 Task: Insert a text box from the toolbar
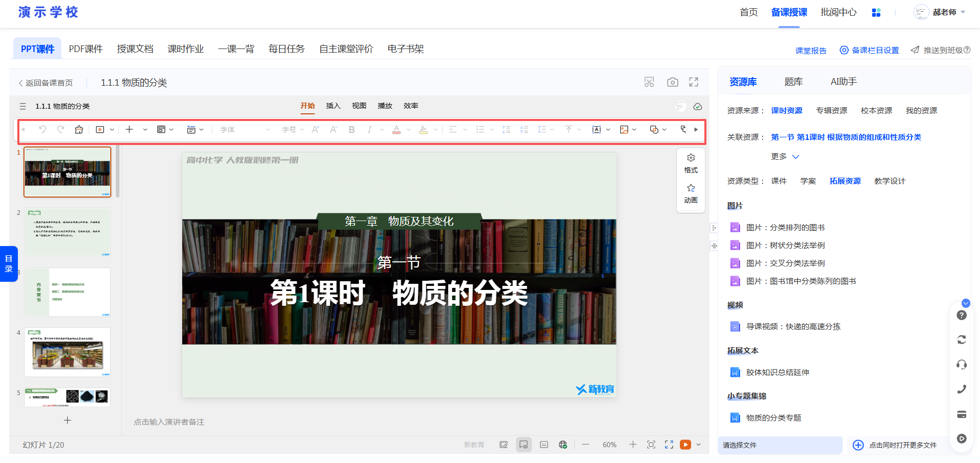click(x=596, y=130)
